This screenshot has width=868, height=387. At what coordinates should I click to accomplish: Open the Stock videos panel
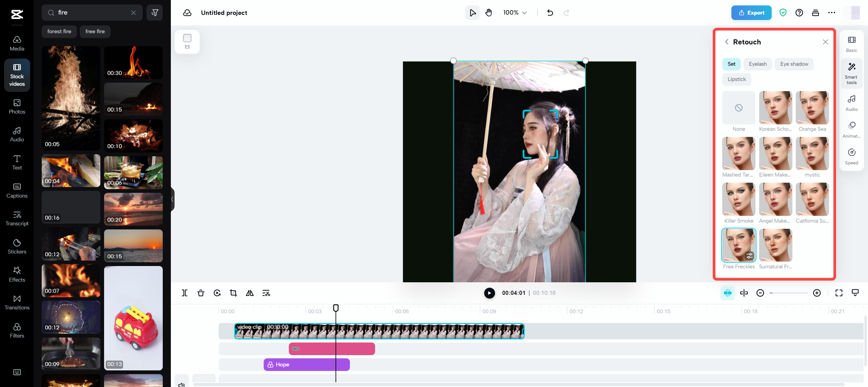[x=17, y=75]
